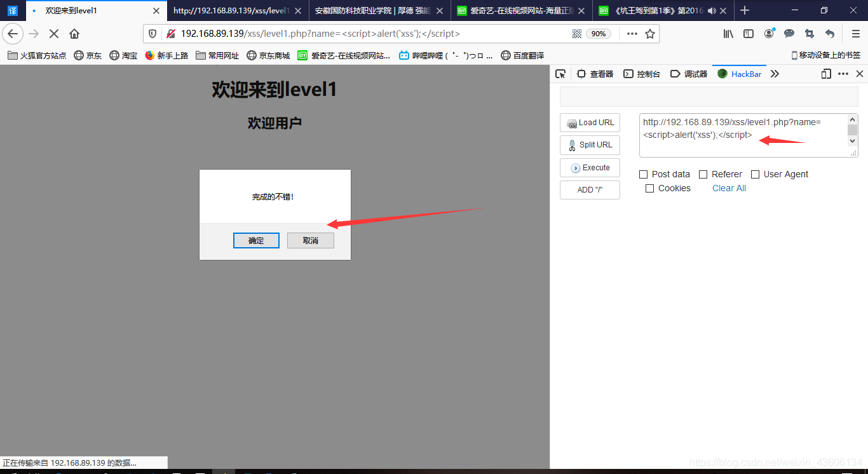Open the 哔哩哔哩 bookmark
Screen dimensions: 868x474
445,55
